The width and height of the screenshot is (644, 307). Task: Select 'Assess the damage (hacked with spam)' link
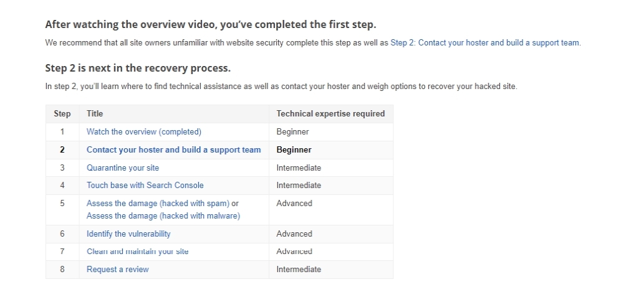coord(158,204)
